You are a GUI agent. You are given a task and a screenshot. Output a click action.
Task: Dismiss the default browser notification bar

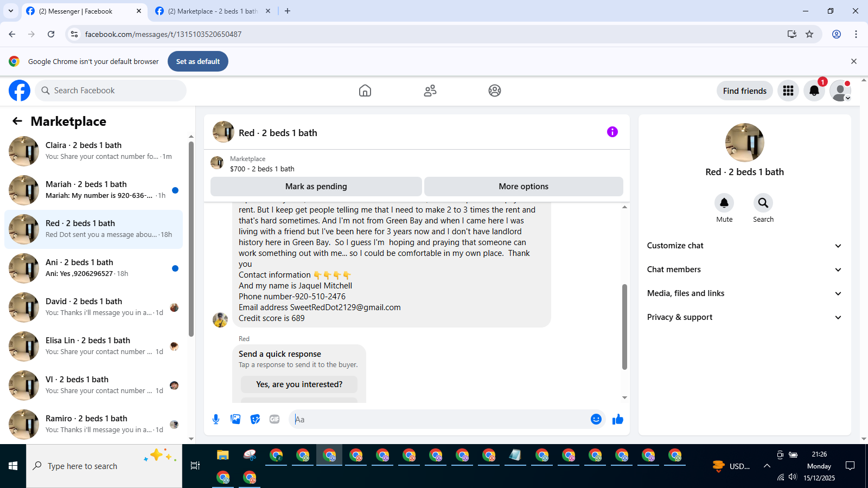tap(854, 61)
